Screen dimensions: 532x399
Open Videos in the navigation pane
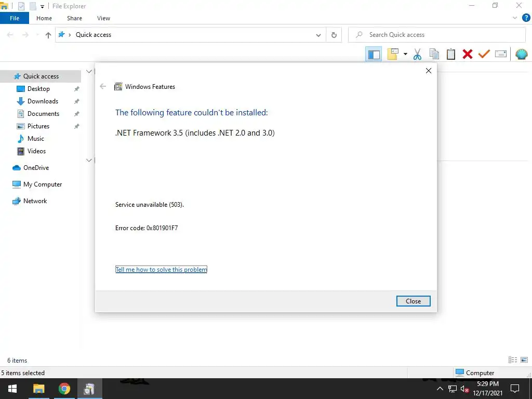(x=36, y=151)
